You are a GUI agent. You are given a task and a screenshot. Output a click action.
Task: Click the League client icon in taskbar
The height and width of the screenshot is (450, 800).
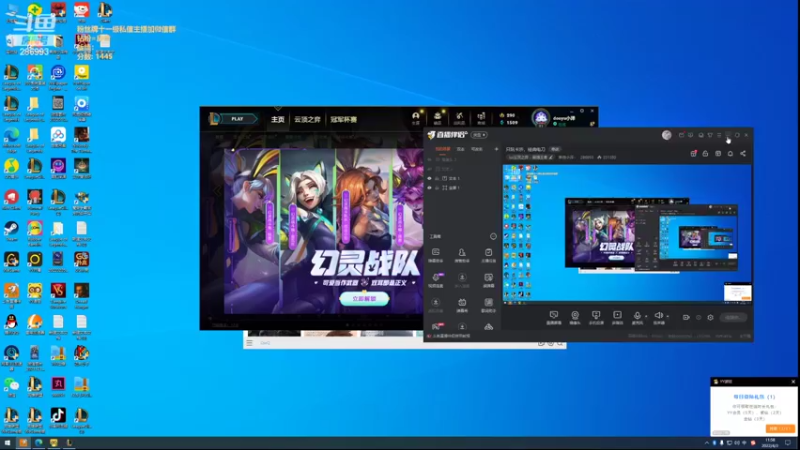(x=69, y=443)
